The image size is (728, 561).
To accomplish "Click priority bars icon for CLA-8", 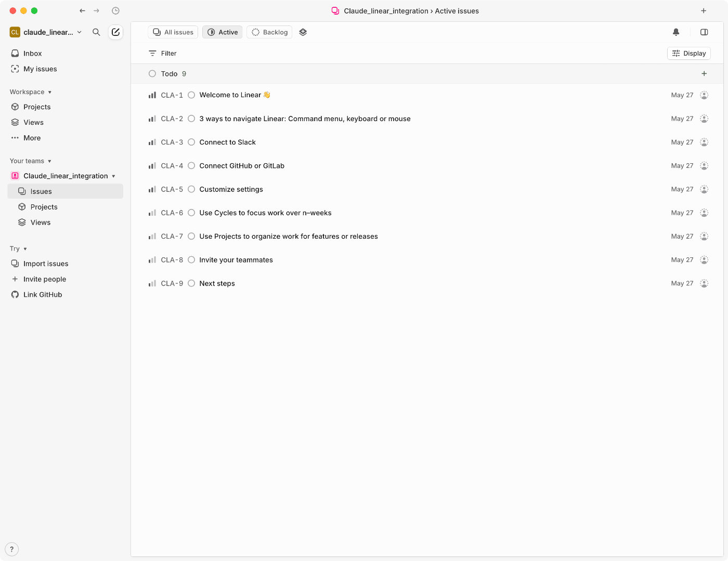I will coord(152,260).
